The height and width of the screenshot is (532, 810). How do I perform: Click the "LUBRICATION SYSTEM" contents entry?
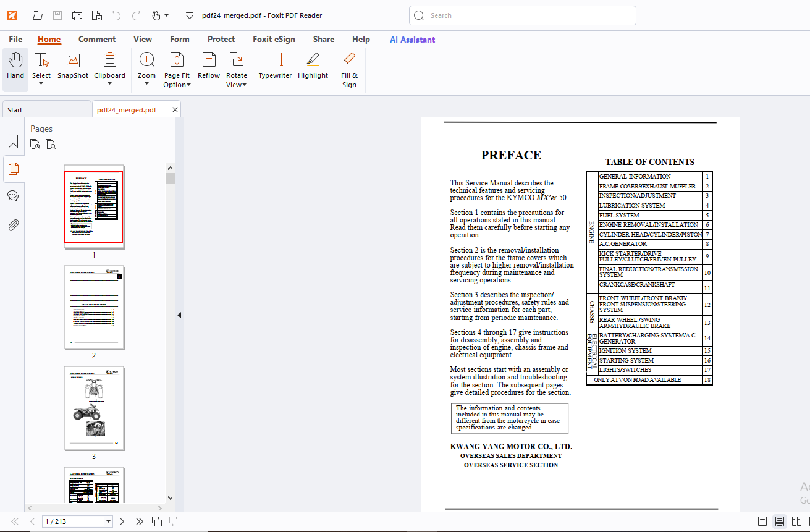tap(632, 205)
